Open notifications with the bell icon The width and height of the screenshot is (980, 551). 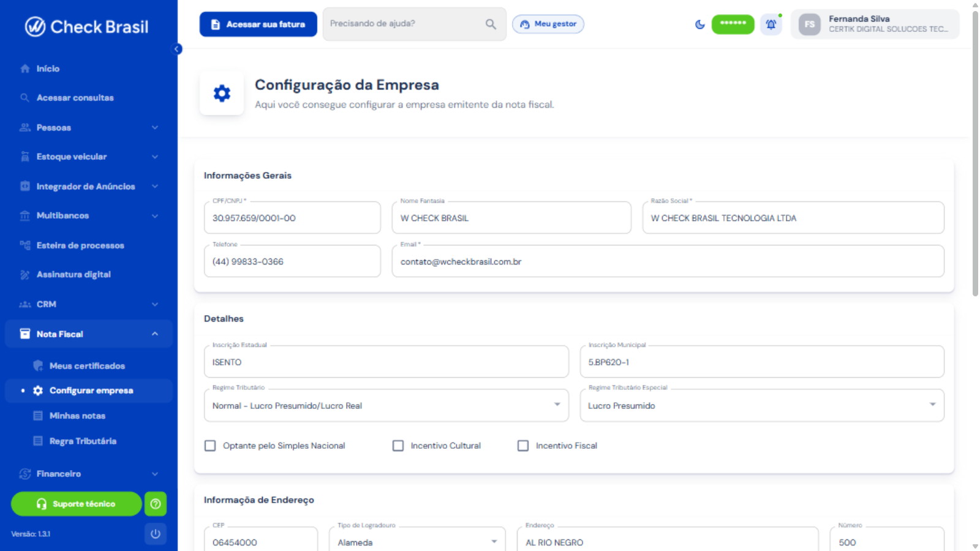click(771, 24)
